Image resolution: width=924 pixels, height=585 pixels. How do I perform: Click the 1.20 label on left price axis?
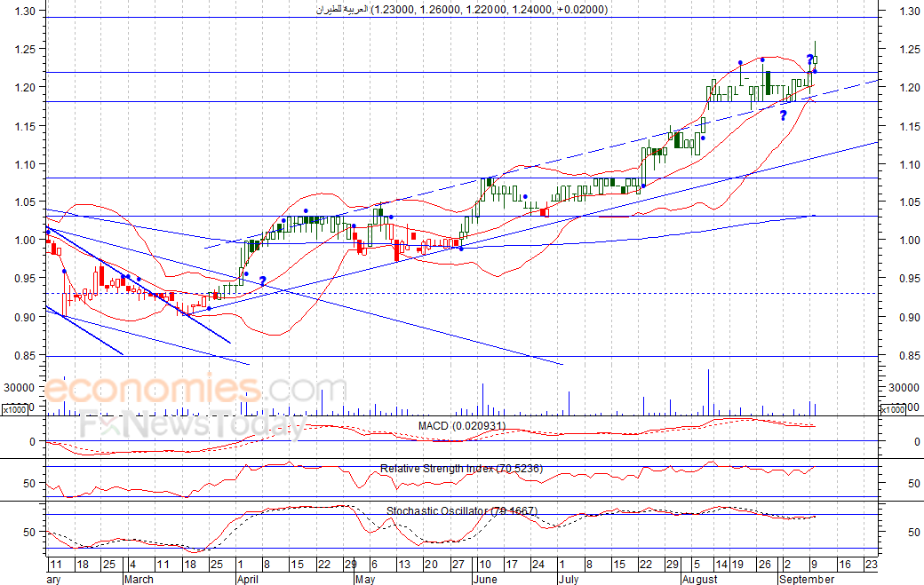click(x=26, y=87)
